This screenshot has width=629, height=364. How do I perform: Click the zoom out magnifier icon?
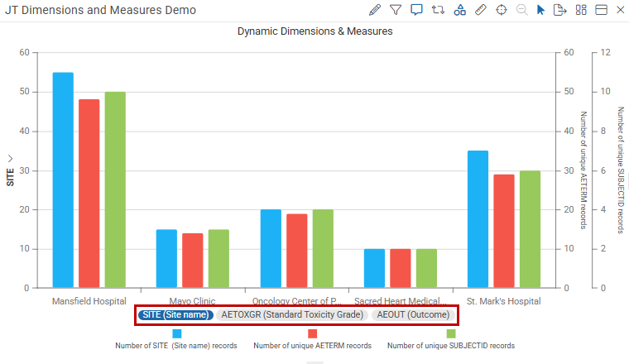[522, 10]
